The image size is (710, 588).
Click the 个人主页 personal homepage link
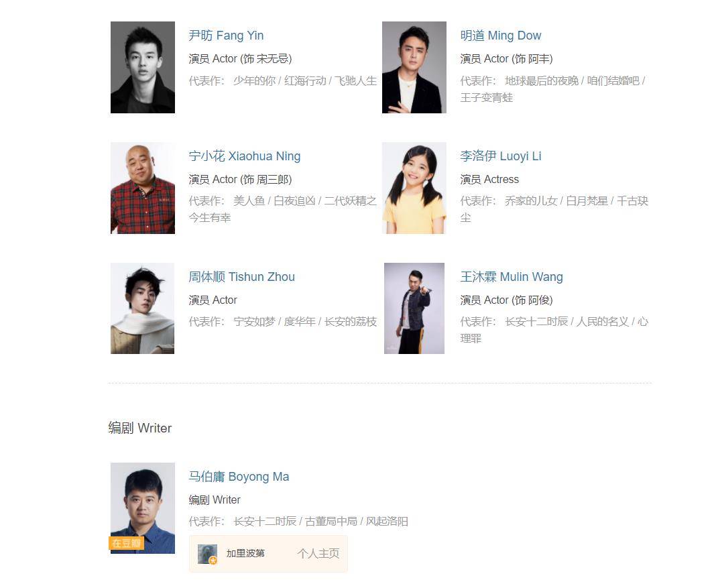pos(318,554)
